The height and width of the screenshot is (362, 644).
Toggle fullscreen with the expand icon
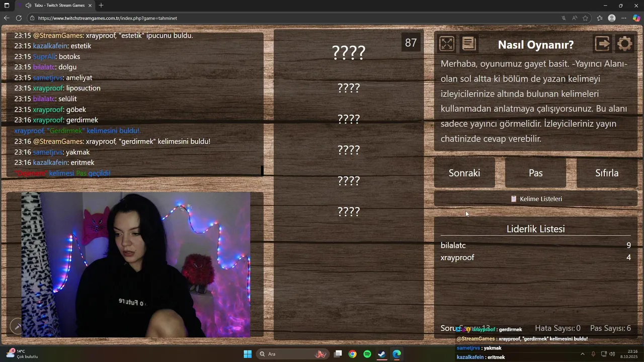click(447, 44)
